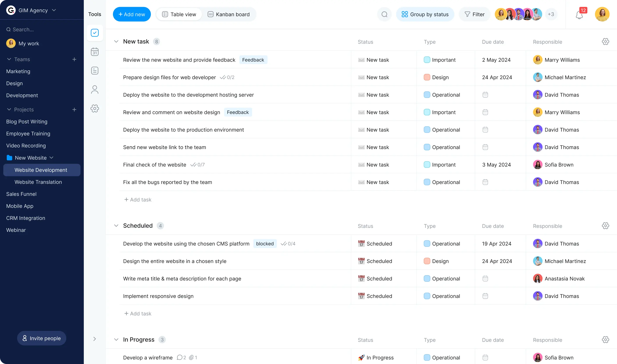Toggle subtask checkmark on Prepare design files
This screenshot has height=364, width=617.
(x=223, y=77)
